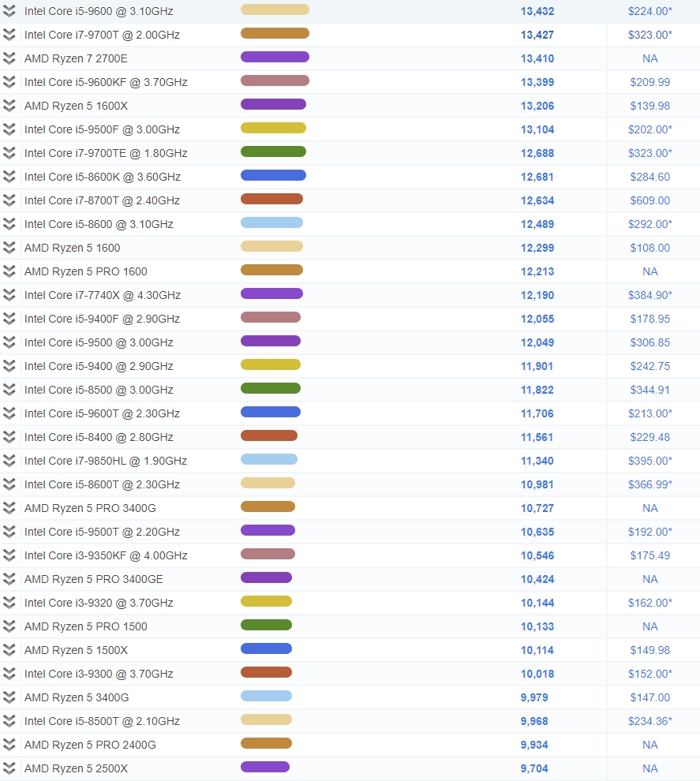Viewport: 700px width, 781px height.
Task: Click chevron icon beside Intel Core i3-9300
Action: 9,674
